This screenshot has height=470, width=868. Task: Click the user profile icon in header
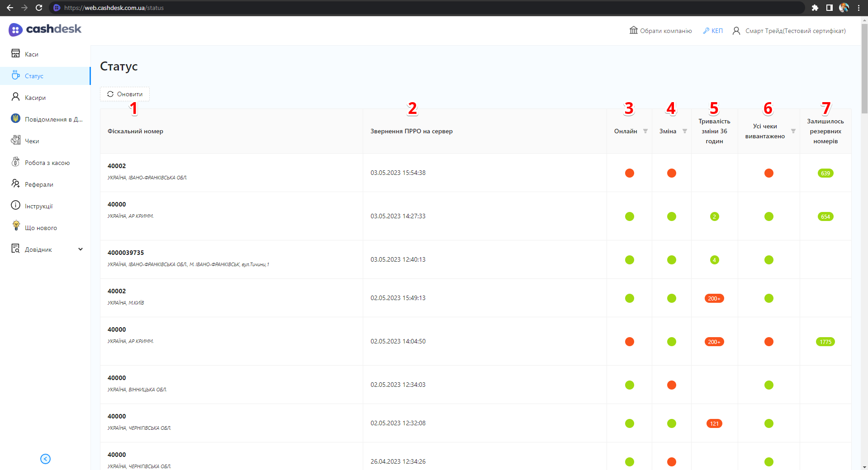[x=736, y=31]
